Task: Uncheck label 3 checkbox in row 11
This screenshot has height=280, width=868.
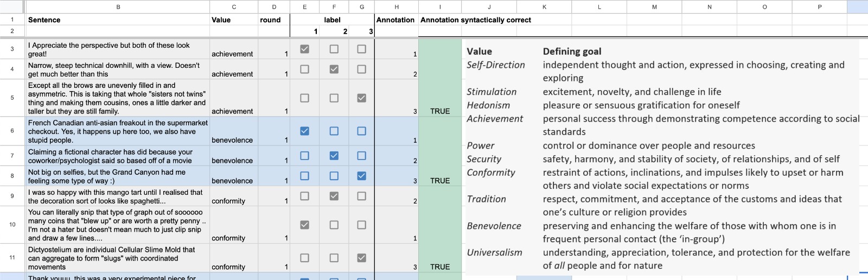Action: [362, 258]
